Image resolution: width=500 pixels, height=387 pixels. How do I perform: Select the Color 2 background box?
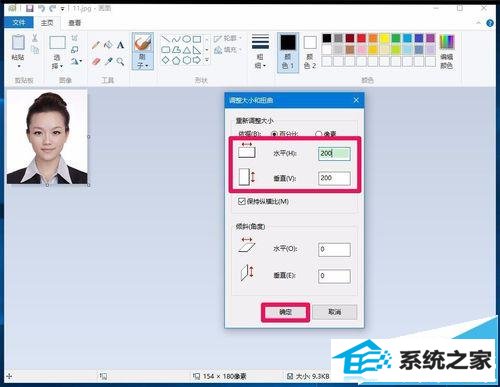[x=310, y=52]
